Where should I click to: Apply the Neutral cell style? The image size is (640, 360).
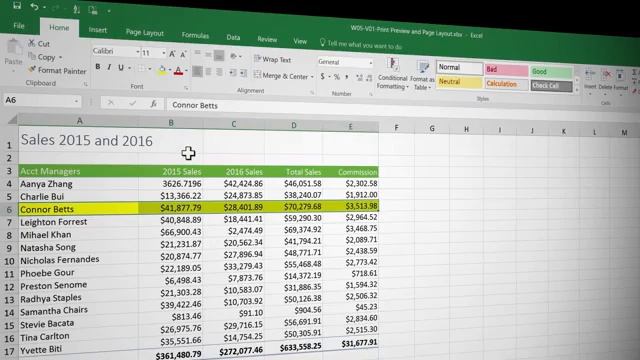coord(459,82)
